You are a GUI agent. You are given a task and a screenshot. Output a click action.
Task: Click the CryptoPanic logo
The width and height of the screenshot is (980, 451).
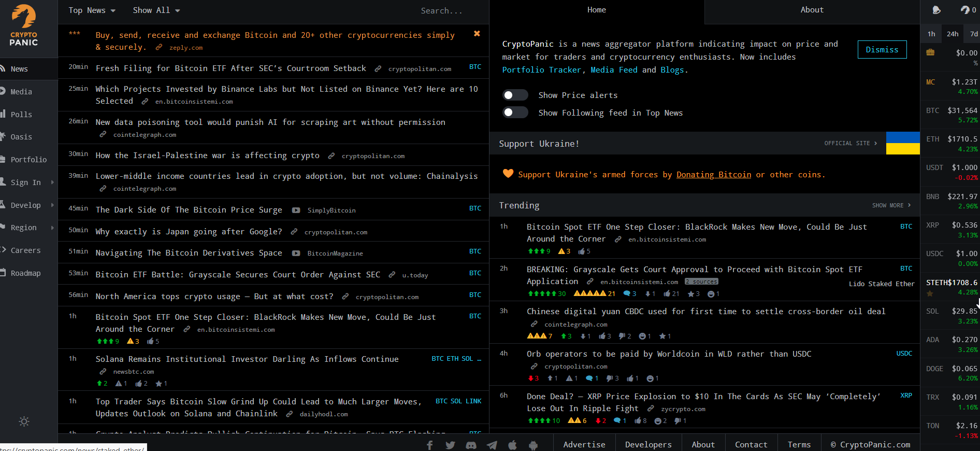[24, 26]
